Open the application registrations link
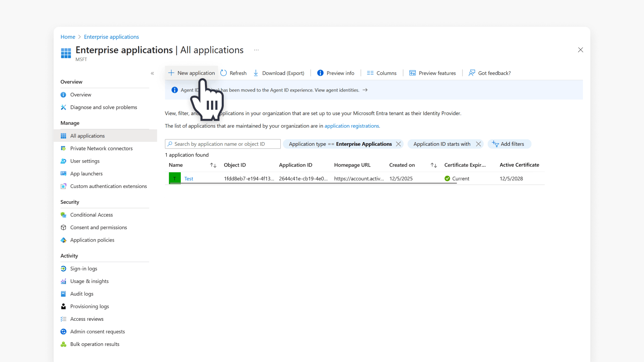 tap(352, 126)
